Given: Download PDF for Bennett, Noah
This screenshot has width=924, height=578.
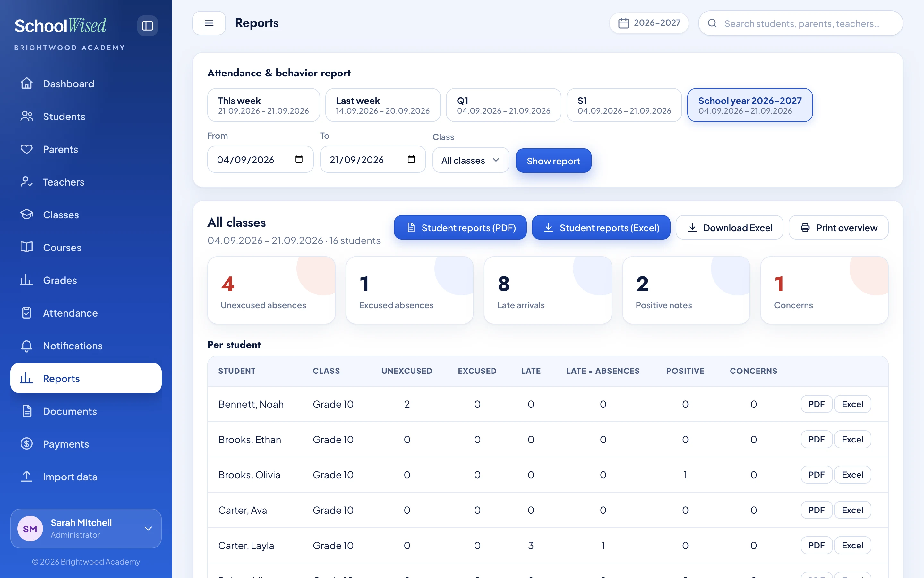Looking at the screenshot, I should pyautogui.click(x=816, y=404).
